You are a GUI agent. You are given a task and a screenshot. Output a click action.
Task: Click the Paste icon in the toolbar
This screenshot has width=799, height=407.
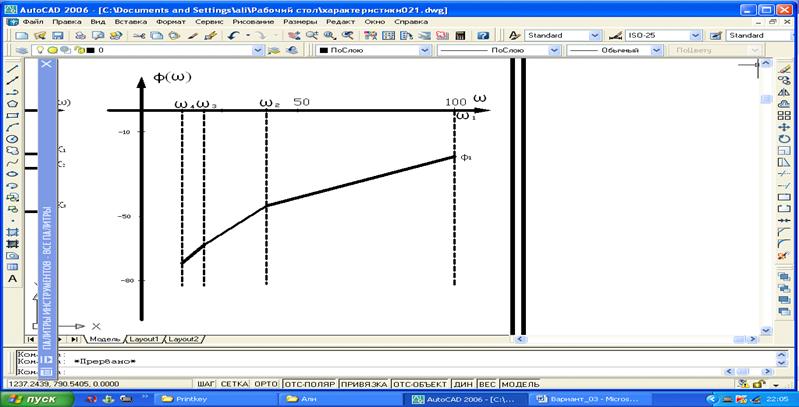coord(175,36)
